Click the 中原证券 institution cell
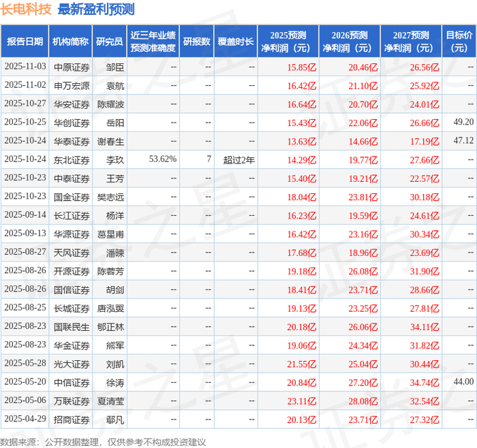This screenshot has height=448, width=477. point(72,67)
